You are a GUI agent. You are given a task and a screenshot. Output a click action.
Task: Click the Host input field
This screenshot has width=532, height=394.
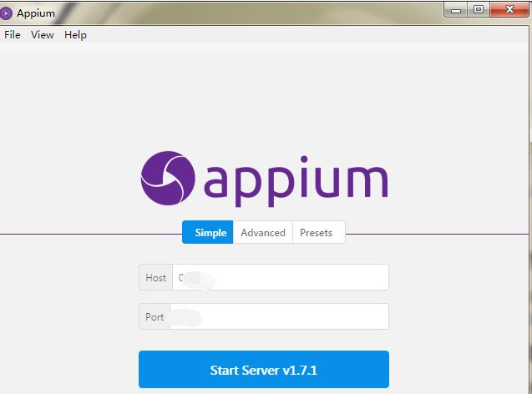[x=281, y=277]
